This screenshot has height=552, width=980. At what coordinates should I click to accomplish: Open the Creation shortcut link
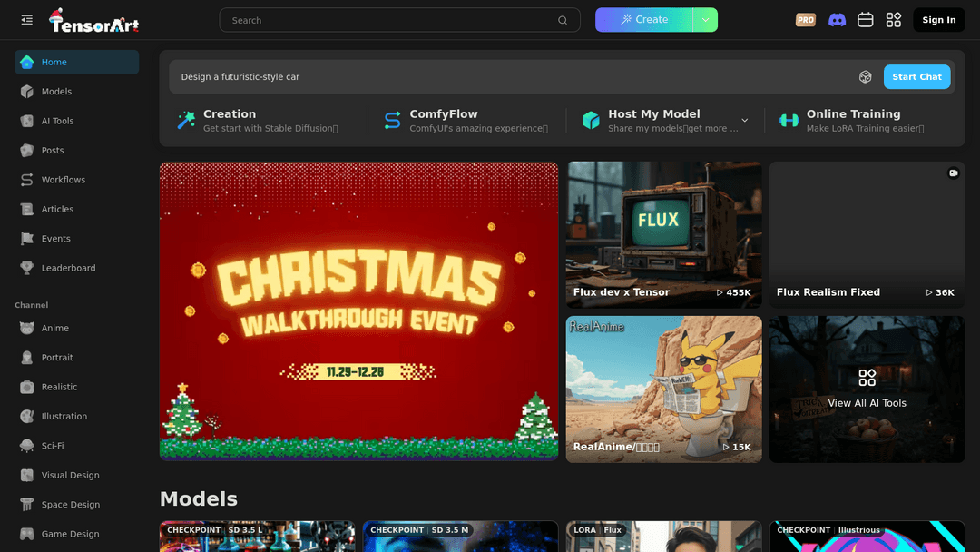(x=258, y=121)
